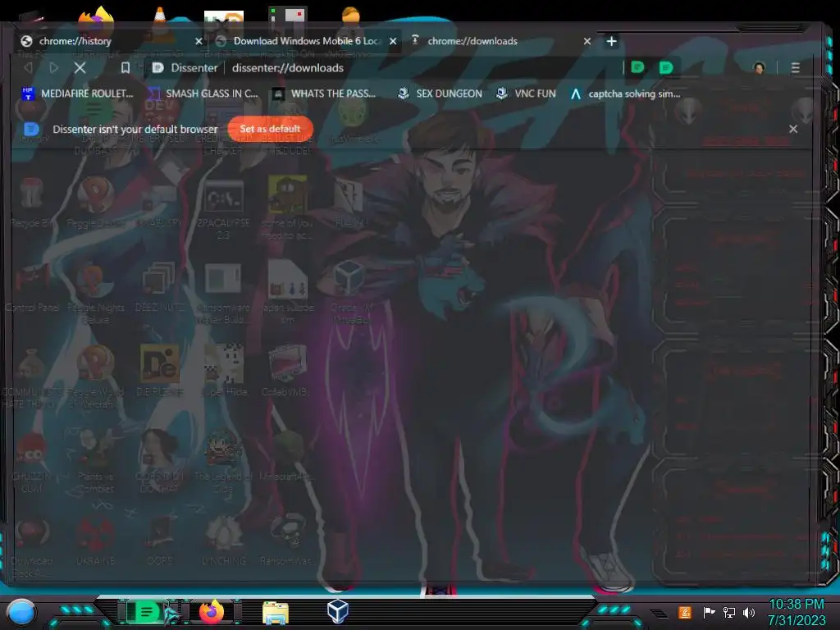The width and height of the screenshot is (840, 630).
Task: Close the chrome://history tab
Action: pos(199,41)
